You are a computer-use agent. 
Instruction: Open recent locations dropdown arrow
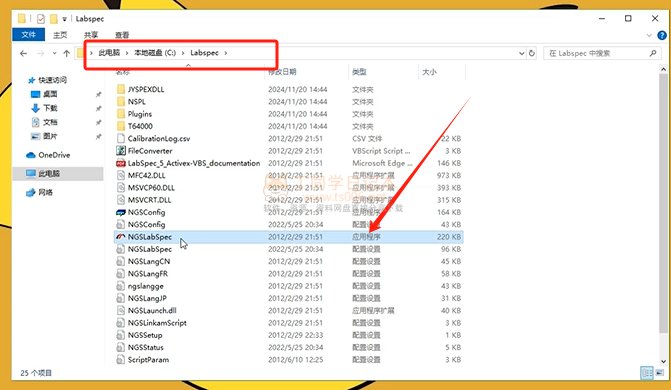tap(54, 53)
